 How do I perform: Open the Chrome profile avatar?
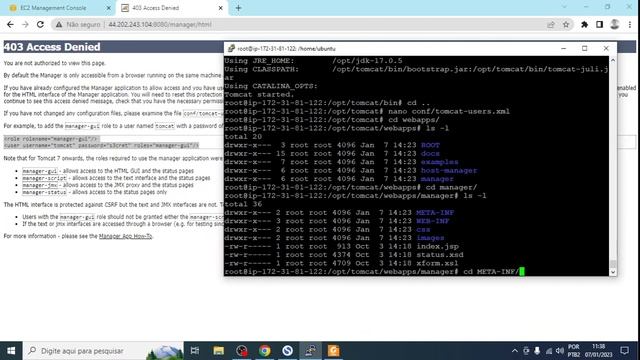(x=615, y=24)
